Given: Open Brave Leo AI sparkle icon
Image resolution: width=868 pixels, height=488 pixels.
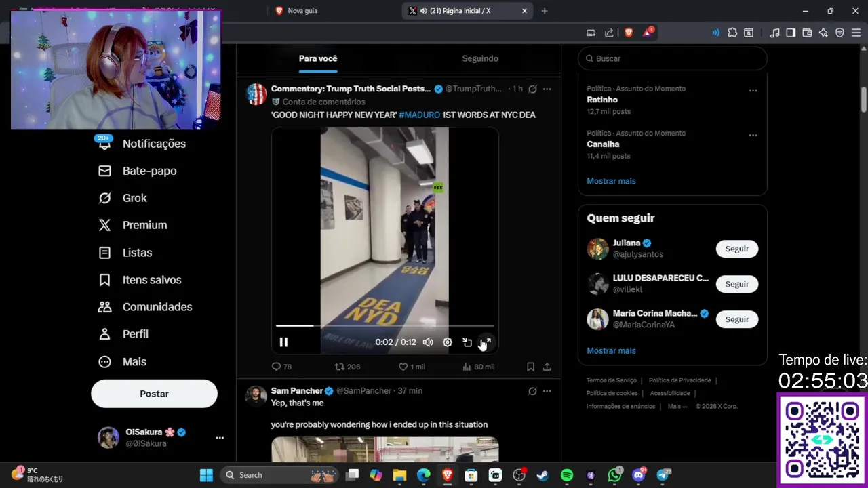Looking at the screenshot, I should (823, 33).
